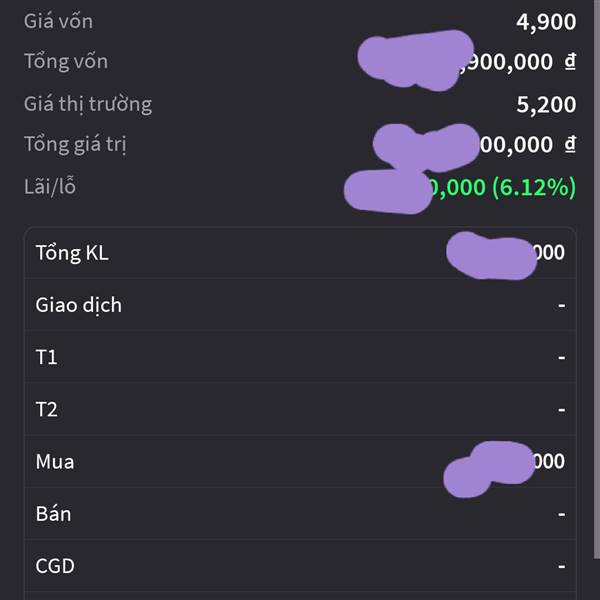Select the T1 row

(x=300, y=357)
